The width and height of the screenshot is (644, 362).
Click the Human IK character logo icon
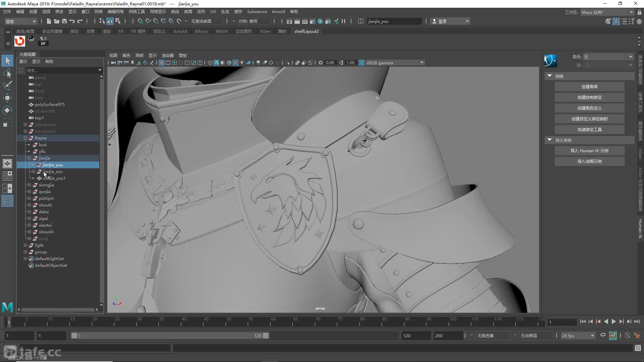tap(550, 61)
